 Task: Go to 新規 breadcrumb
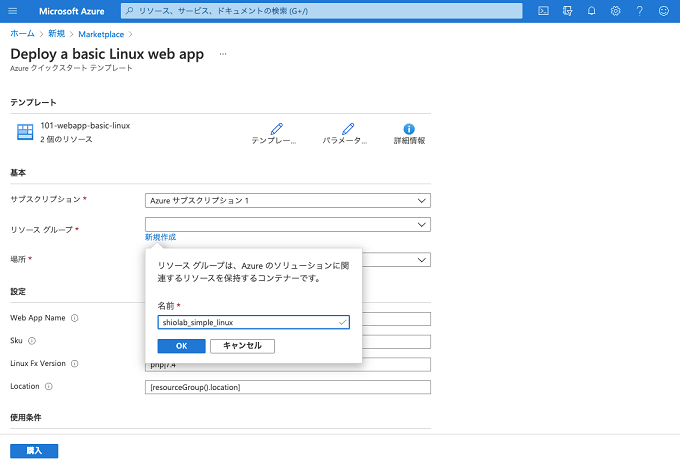[56, 34]
